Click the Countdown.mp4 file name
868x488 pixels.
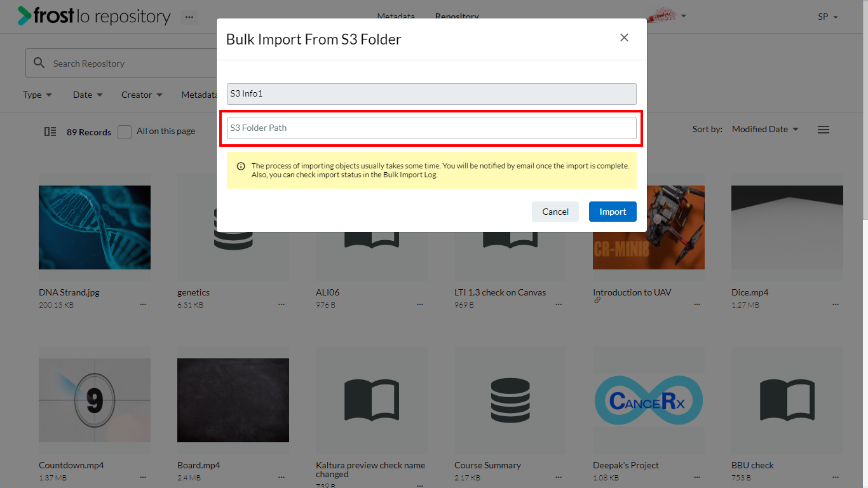71,465
